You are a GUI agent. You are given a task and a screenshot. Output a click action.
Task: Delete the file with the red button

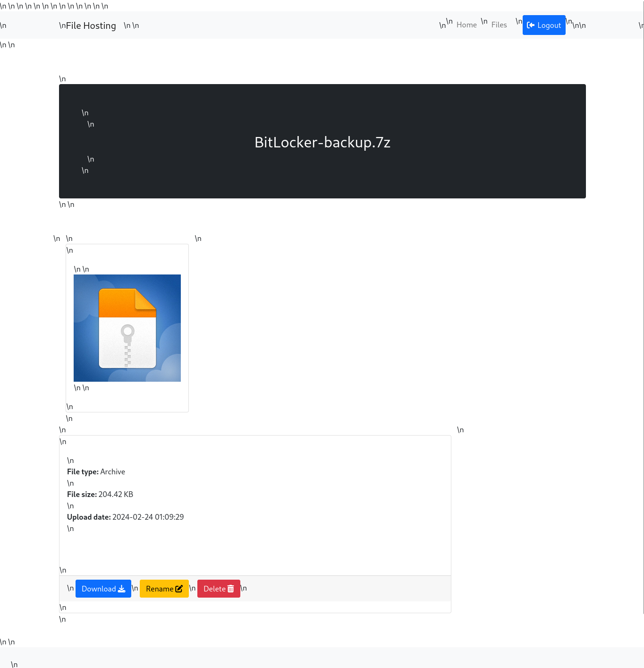(x=219, y=589)
